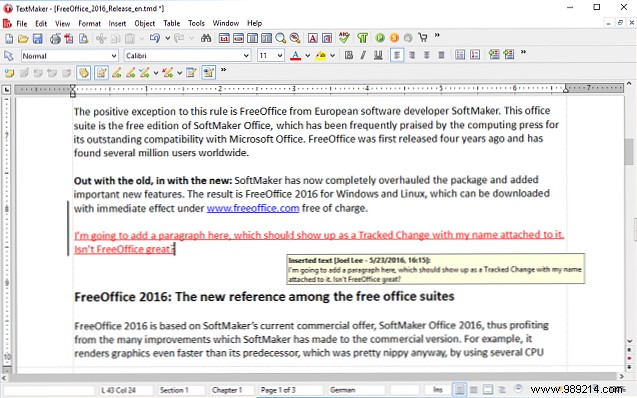
Task: Click the shopping cart icon
Action: pos(422,38)
